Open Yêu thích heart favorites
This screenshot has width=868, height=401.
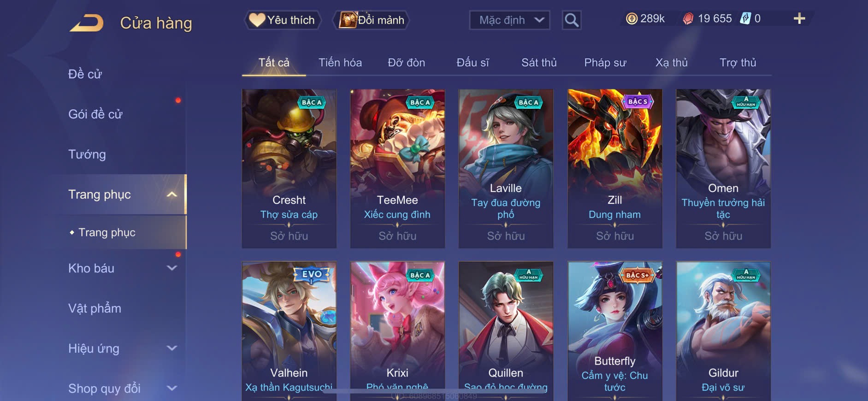[282, 20]
